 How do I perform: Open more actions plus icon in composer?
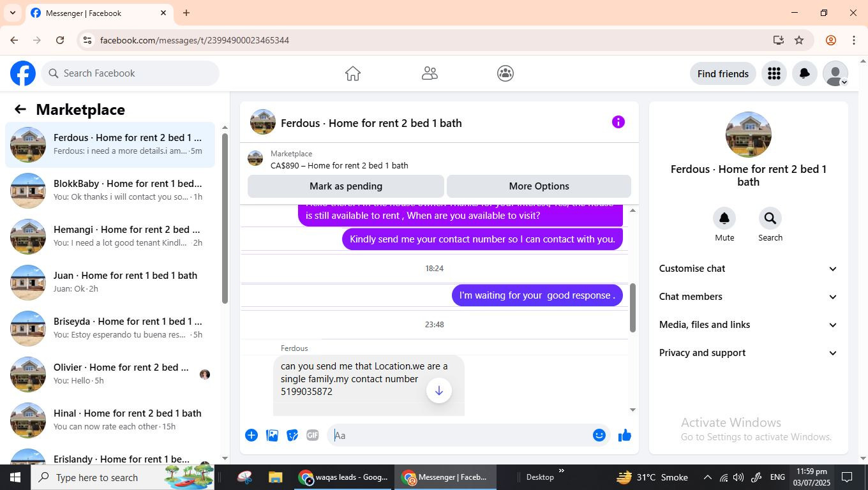pyautogui.click(x=251, y=435)
